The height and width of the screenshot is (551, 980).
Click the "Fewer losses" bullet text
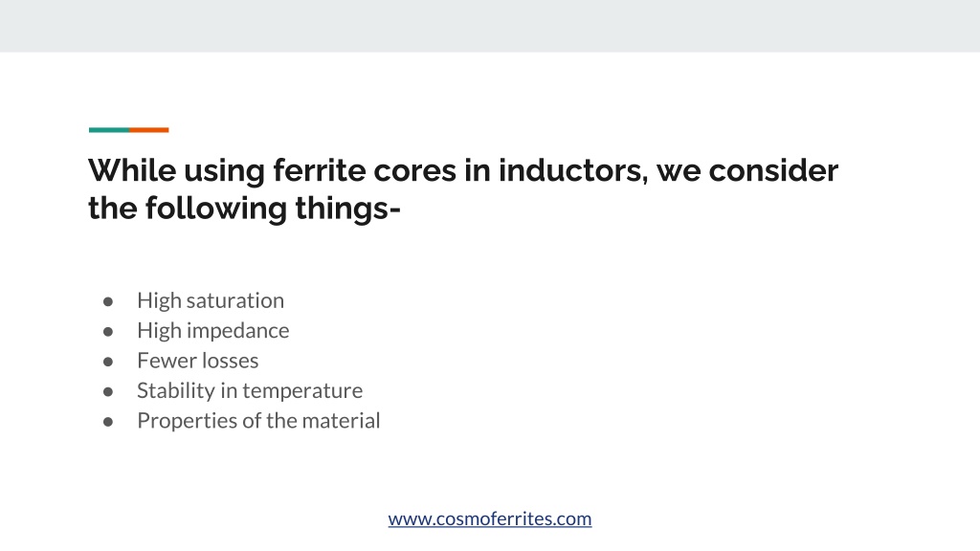pos(197,361)
